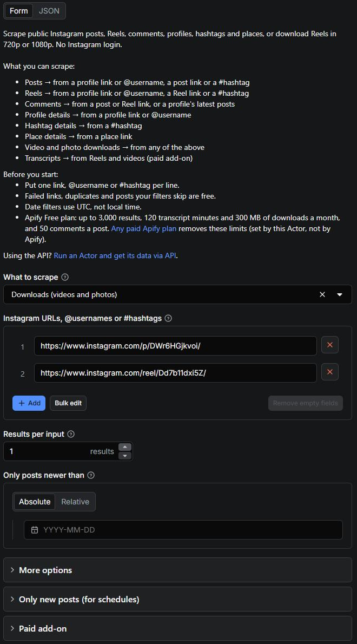Screen dimensions: 357x644
Task: Decrease results per input with down arrow
Action: [x=125, y=456]
